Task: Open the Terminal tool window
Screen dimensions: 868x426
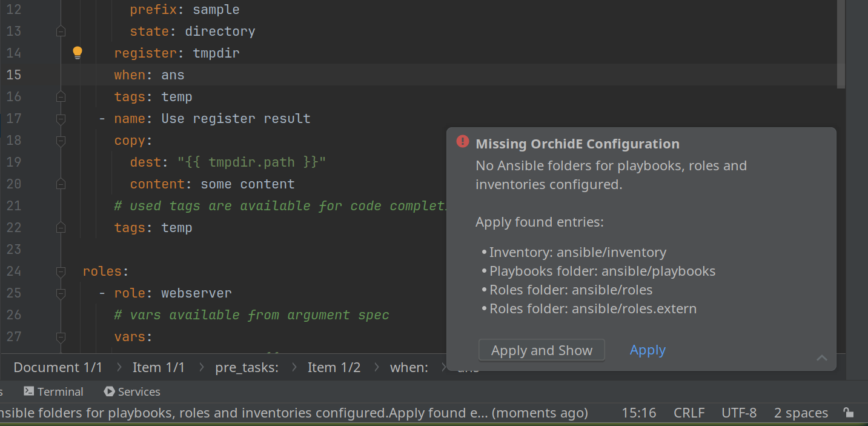Action: coord(53,391)
